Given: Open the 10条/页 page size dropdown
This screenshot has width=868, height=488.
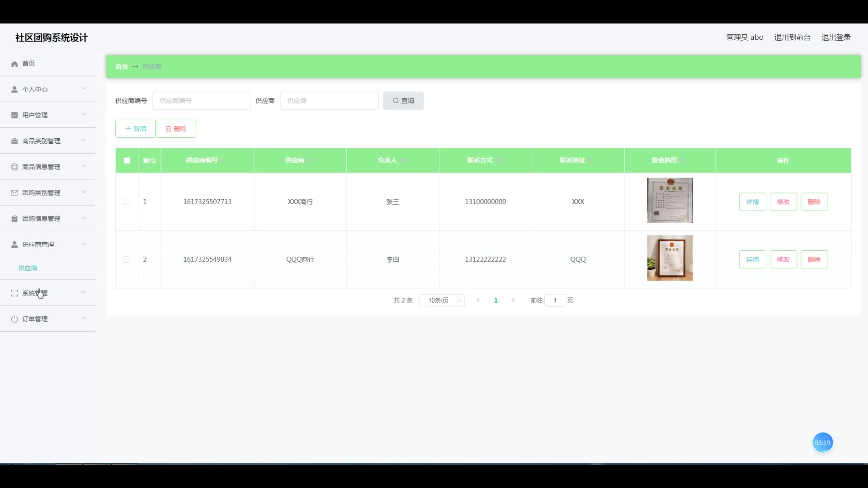Looking at the screenshot, I should (x=442, y=300).
